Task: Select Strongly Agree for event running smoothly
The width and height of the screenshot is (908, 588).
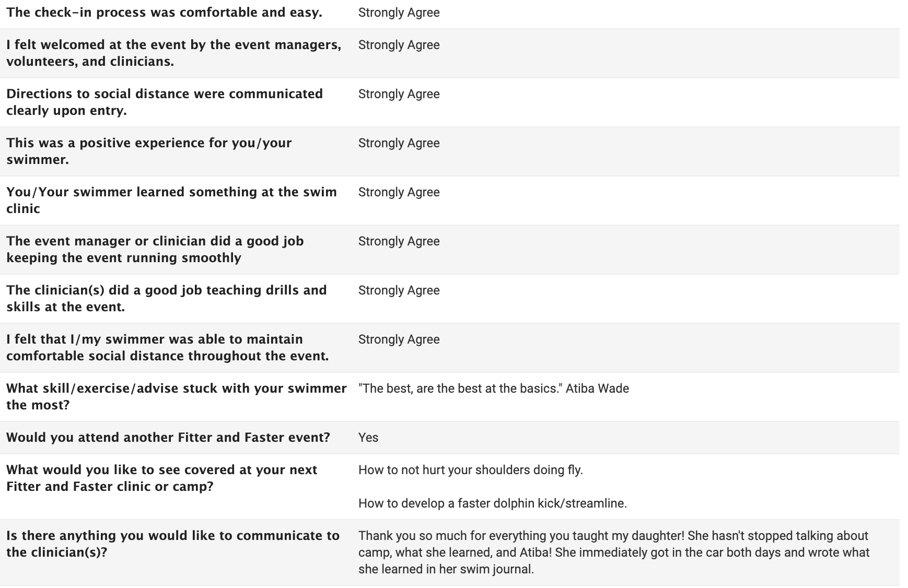Action: pyautogui.click(x=399, y=241)
